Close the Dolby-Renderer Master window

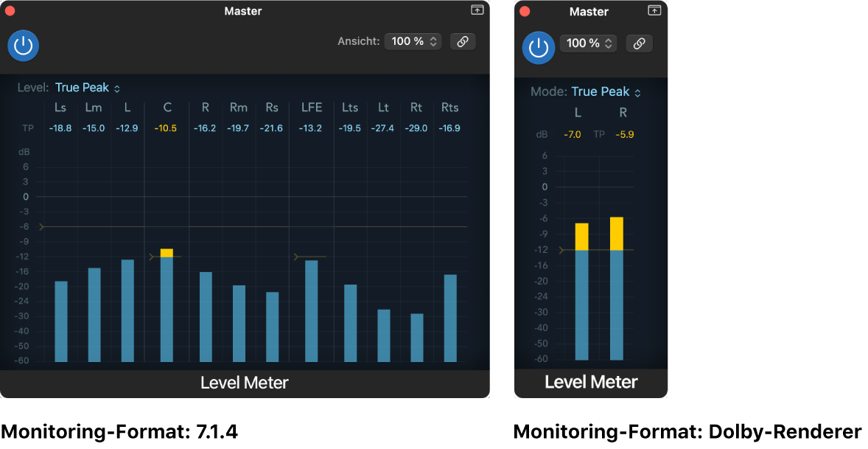point(525,11)
